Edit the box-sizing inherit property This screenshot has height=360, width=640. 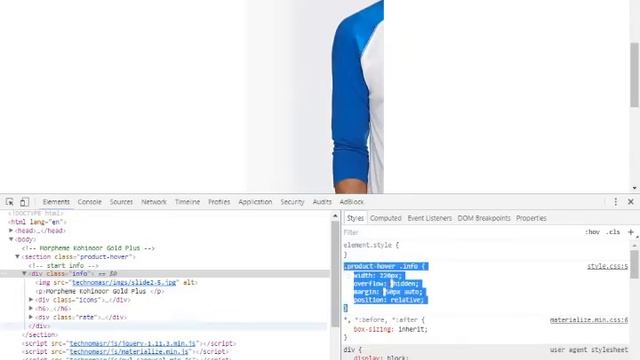(x=391, y=329)
